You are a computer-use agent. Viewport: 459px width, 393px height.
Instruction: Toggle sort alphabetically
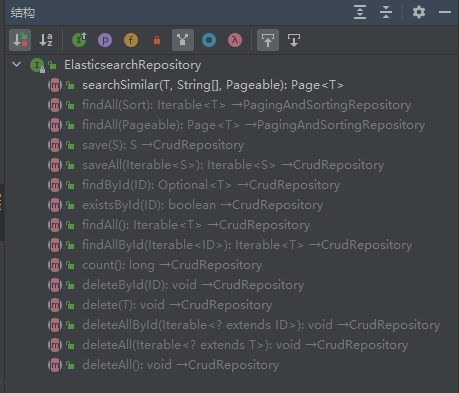[46, 40]
